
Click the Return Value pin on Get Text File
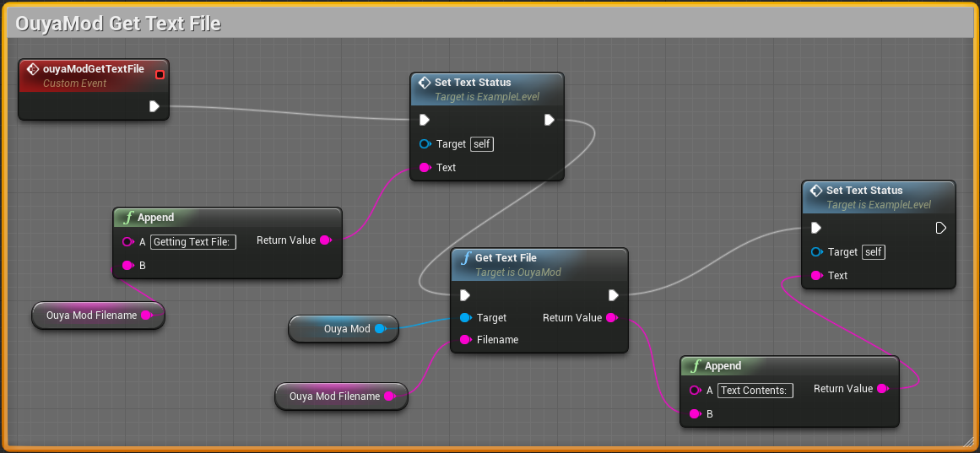click(x=612, y=318)
